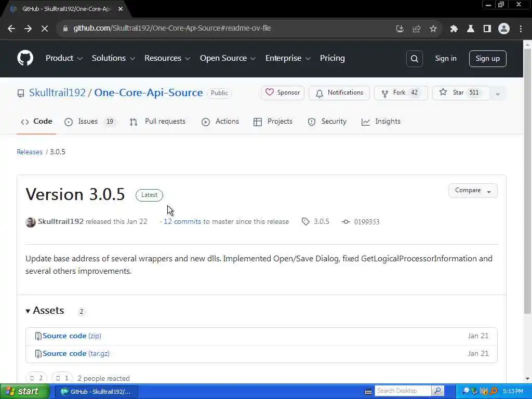This screenshot has width=532, height=399.
Task: Click the desktop search magnifier button
Action: 437,391
